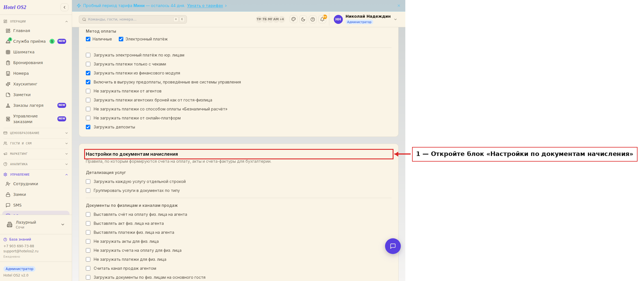Image resolution: width=644 pixels, height=281 pixels.
Task: Click the Заметки note icon
Action: click(8, 95)
